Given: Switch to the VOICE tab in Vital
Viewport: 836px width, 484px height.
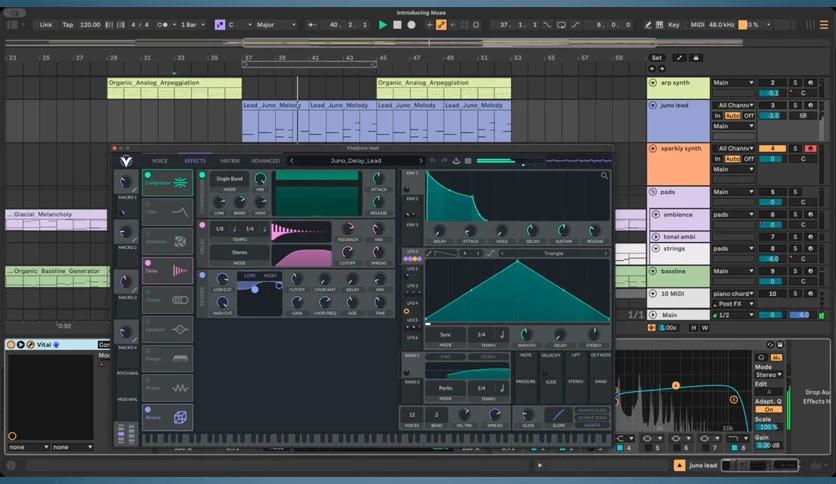Looking at the screenshot, I should point(159,160).
